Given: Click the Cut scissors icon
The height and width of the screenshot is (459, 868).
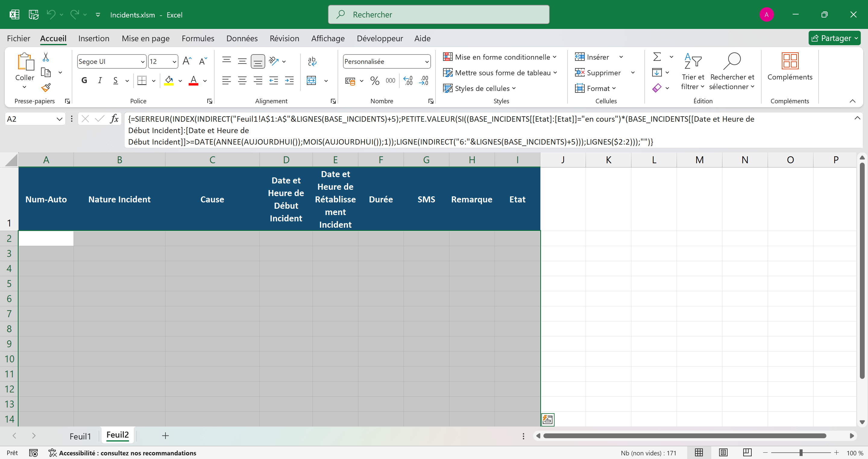Looking at the screenshot, I should tap(46, 57).
